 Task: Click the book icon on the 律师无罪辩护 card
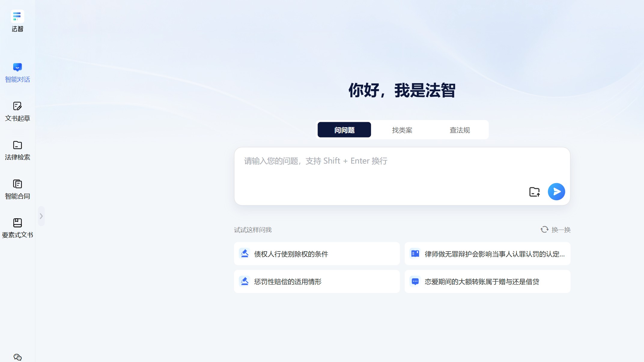tap(415, 254)
